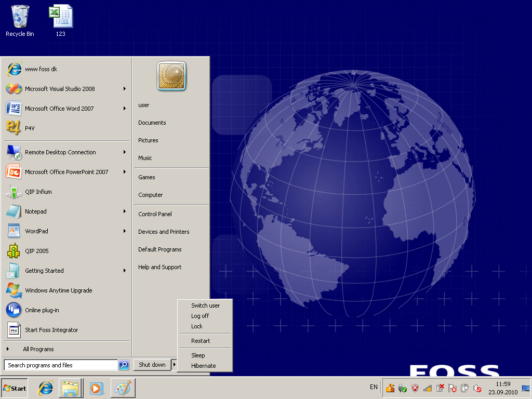Click the Show desktop tray icon

point(526,388)
